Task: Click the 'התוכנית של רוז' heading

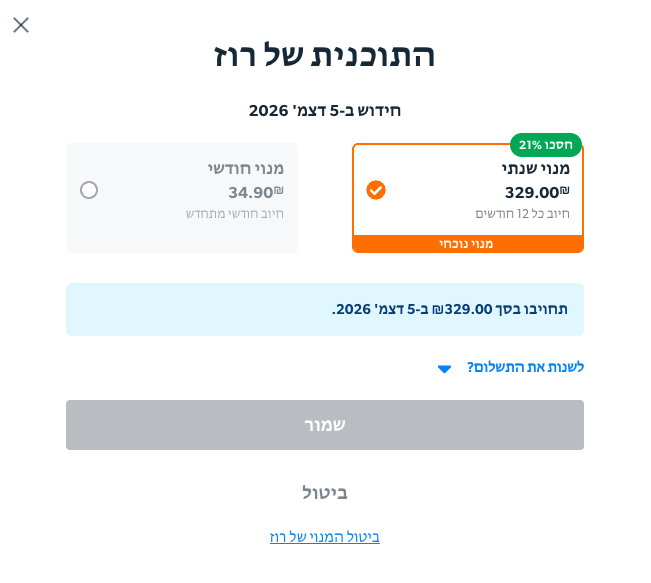Action: (325, 55)
